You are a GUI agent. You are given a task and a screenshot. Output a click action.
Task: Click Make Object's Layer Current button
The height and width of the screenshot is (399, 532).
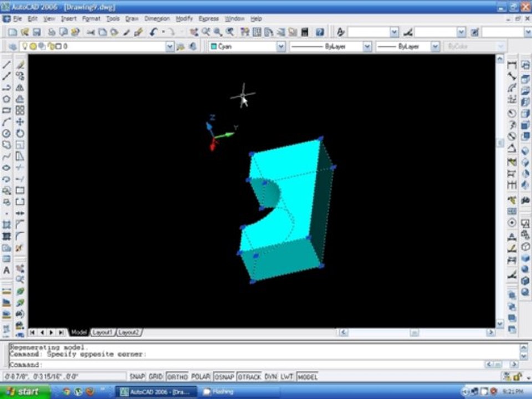[x=181, y=47]
